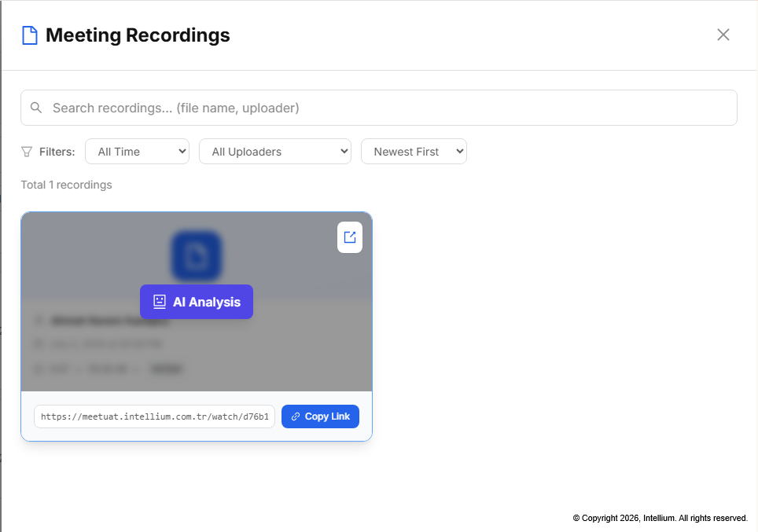Click the Total 1 recordings label
The image size is (758, 532).
point(66,185)
